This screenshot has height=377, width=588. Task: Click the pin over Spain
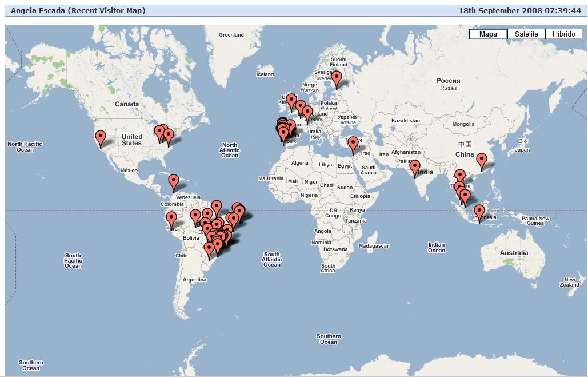(x=284, y=132)
